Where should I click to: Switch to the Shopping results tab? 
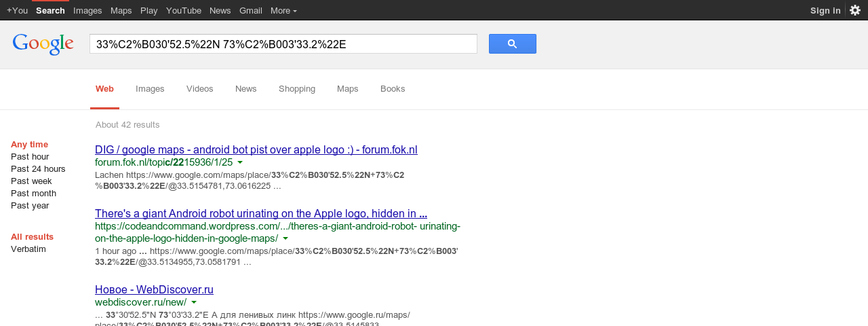coord(297,89)
